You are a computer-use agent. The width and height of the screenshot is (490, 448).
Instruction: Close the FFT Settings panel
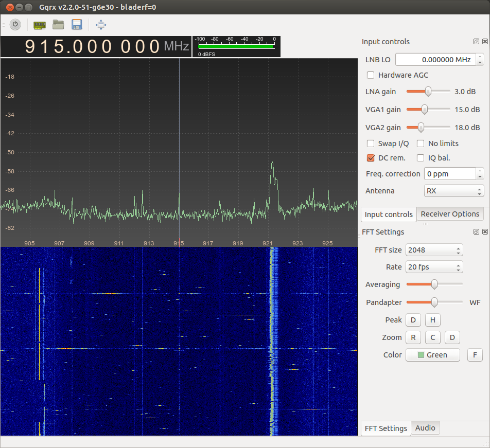(x=484, y=232)
